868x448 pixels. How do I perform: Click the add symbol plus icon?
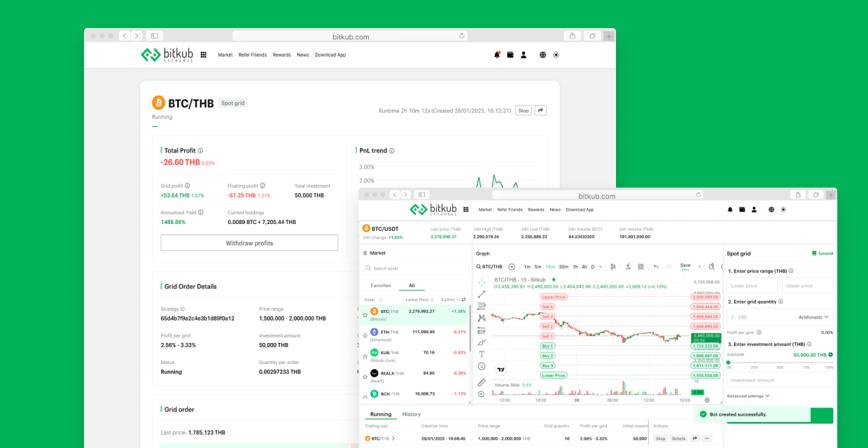tap(512, 267)
